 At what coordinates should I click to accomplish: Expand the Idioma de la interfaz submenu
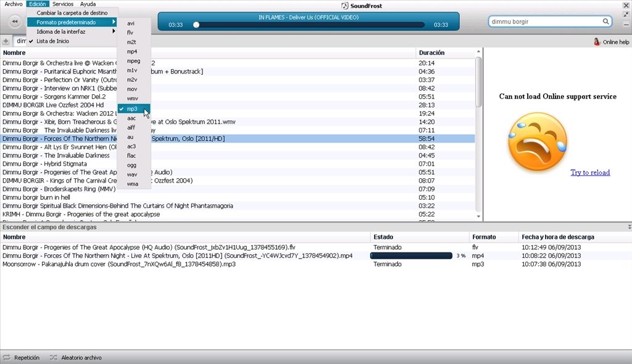coord(72,31)
